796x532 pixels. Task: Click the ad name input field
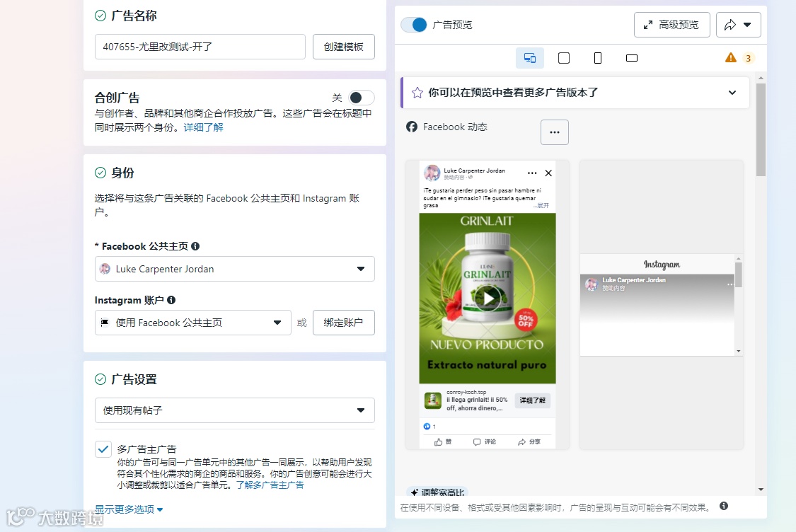(200, 47)
